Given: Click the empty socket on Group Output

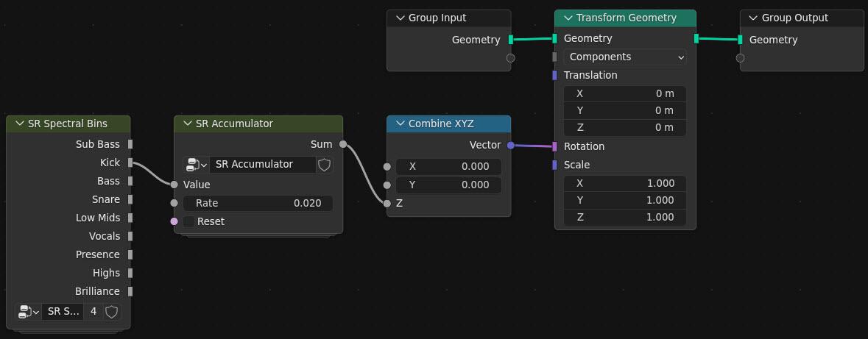Looking at the screenshot, I should point(740,58).
